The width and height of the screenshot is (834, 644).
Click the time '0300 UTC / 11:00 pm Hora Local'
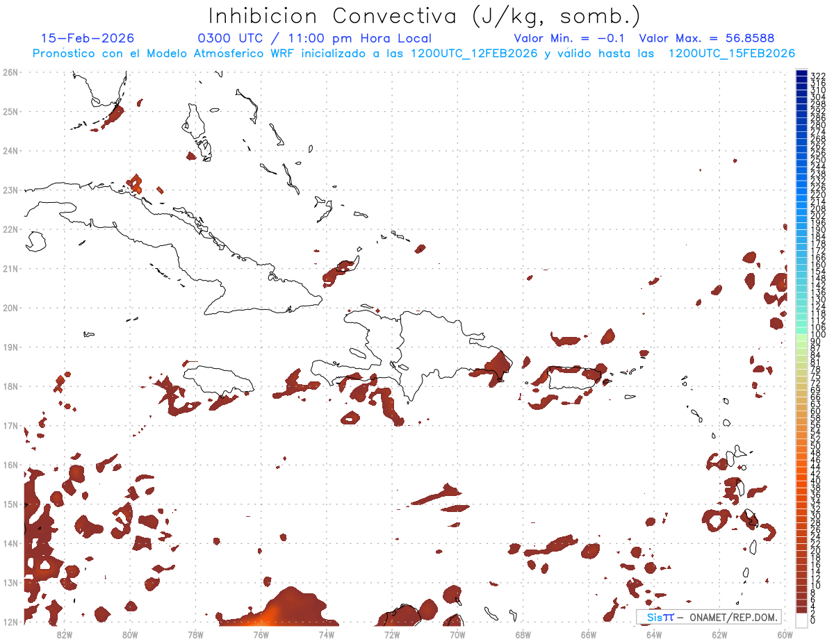pyautogui.click(x=315, y=38)
